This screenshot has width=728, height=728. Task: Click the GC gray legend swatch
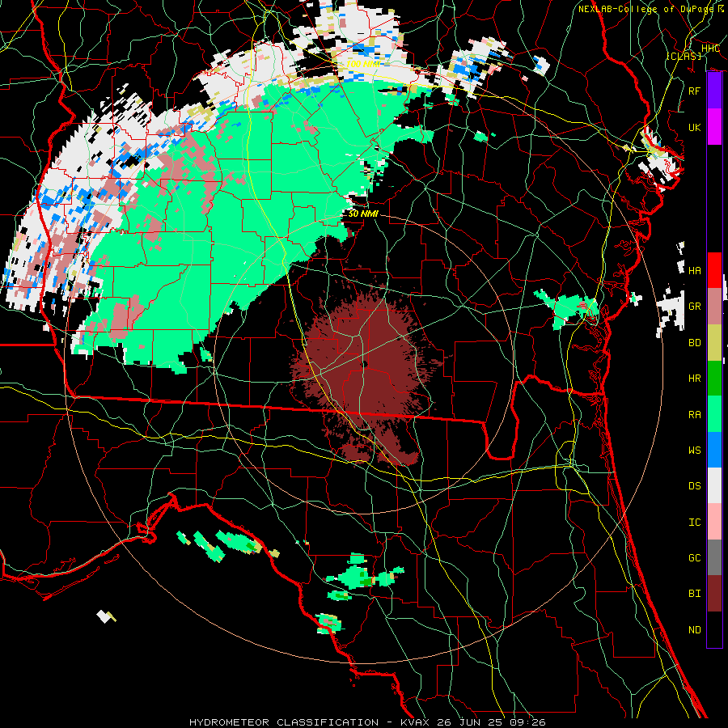point(714,557)
